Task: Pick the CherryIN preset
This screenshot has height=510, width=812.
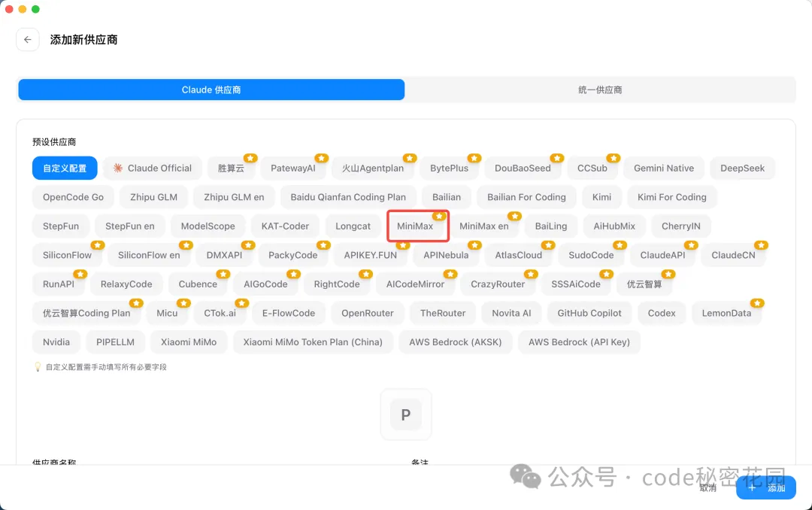Action: [x=681, y=226]
